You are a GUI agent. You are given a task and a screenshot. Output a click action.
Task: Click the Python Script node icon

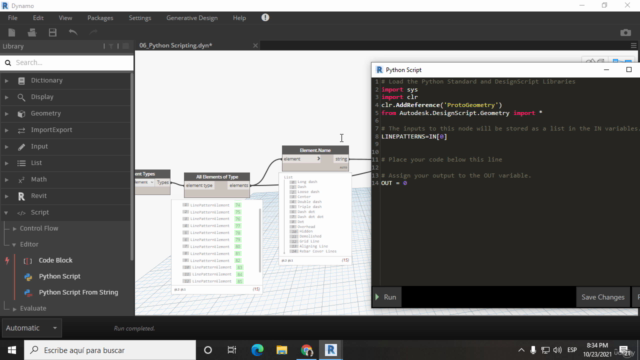coord(28,277)
